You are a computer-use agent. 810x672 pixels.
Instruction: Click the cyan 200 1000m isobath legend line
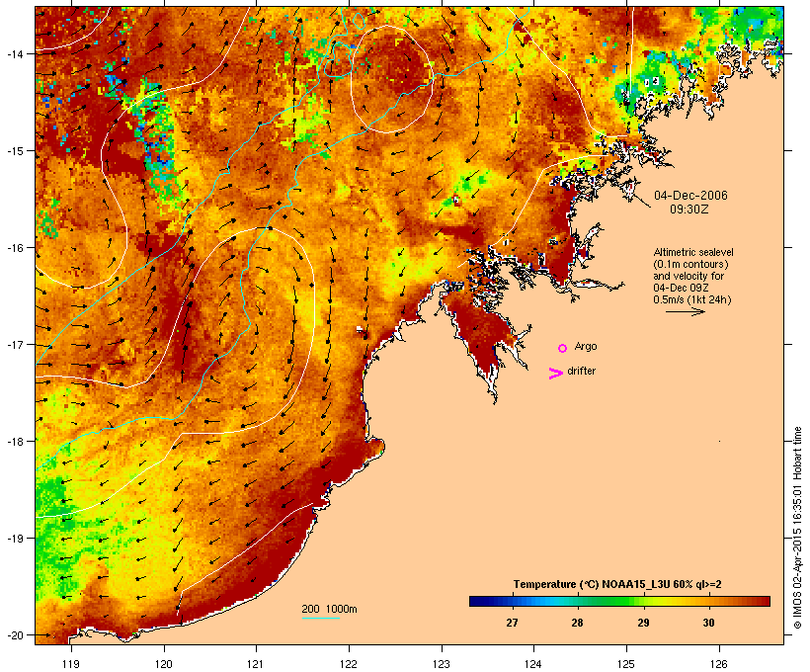[320, 618]
